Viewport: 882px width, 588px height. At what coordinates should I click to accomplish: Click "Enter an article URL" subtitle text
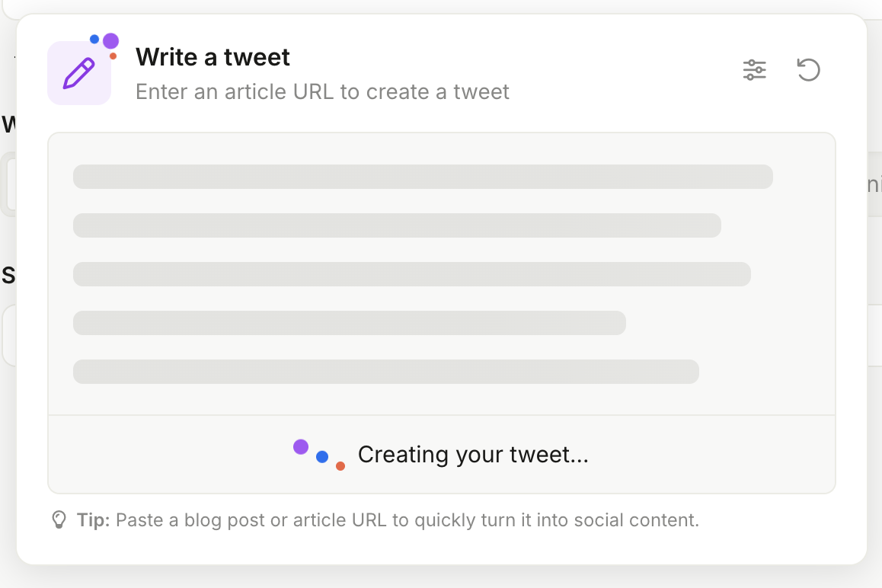coord(322,92)
